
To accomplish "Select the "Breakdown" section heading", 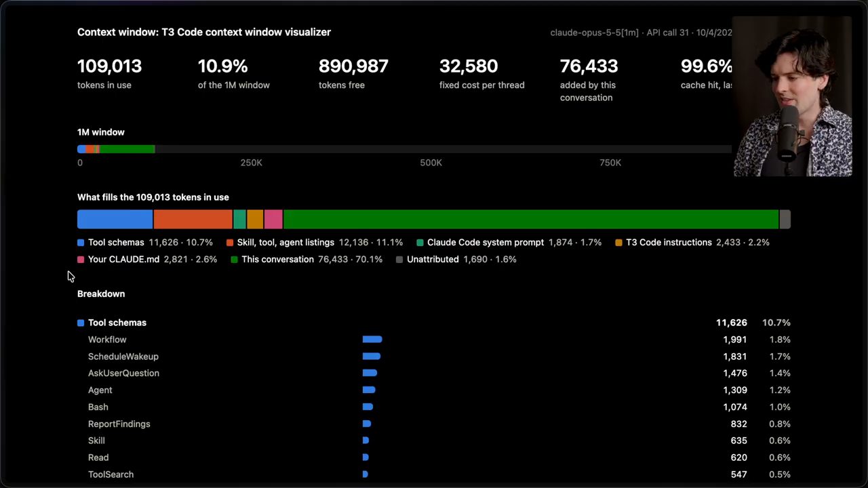I will (x=101, y=294).
